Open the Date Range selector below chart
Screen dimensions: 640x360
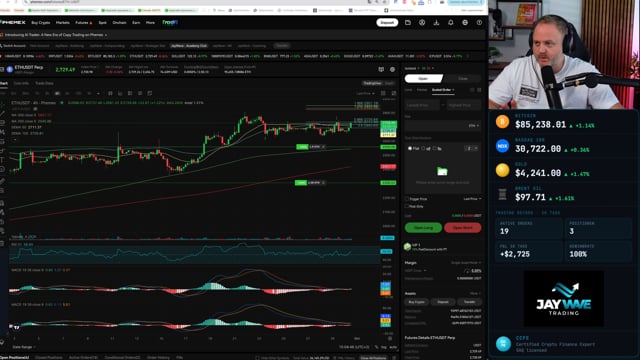pos(23,347)
